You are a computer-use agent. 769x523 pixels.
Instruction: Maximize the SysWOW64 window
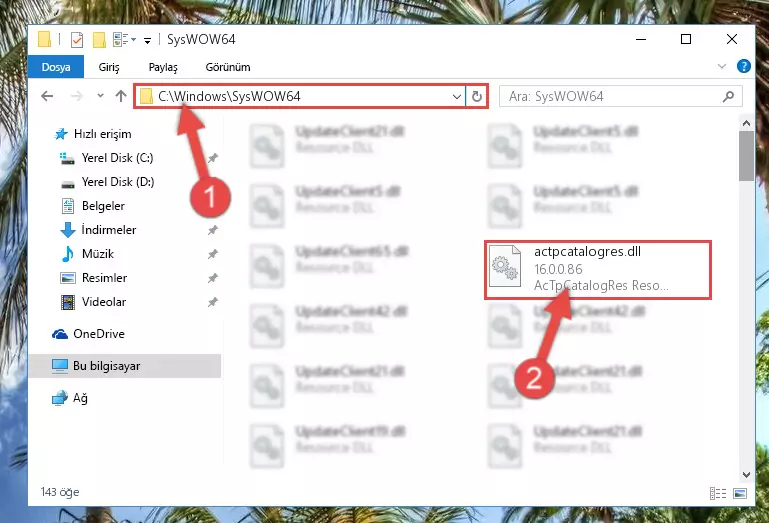click(686, 39)
